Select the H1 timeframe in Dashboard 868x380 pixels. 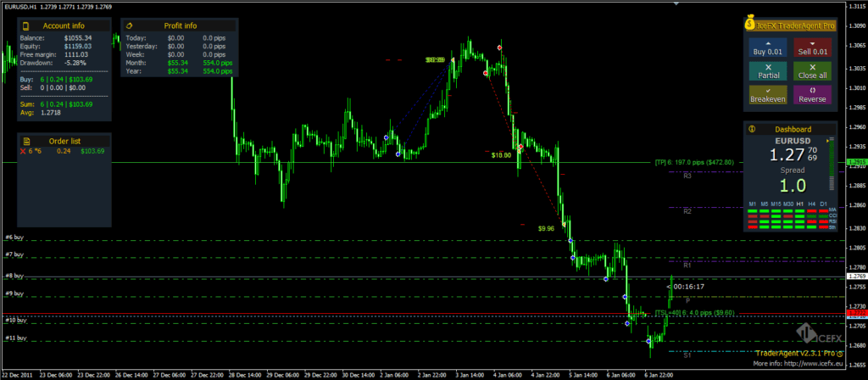799,204
